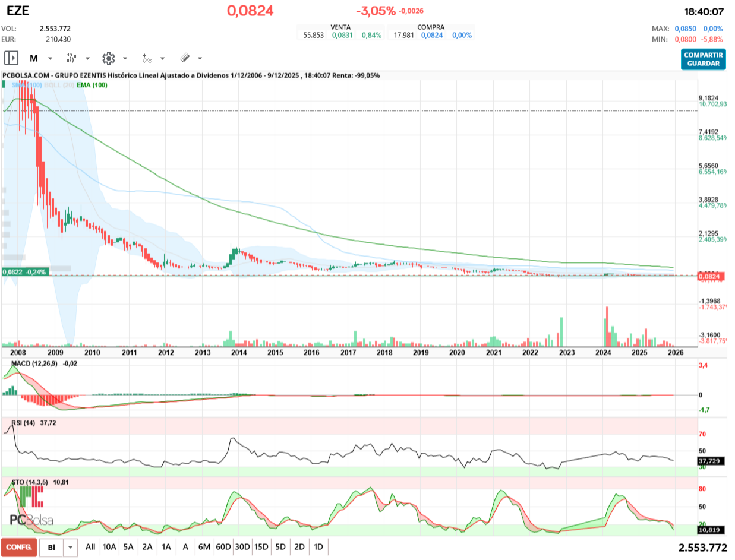The image size is (735, 560).
Task: Expand the settings gear dropdown arrow
Action: tap(125, 59)
